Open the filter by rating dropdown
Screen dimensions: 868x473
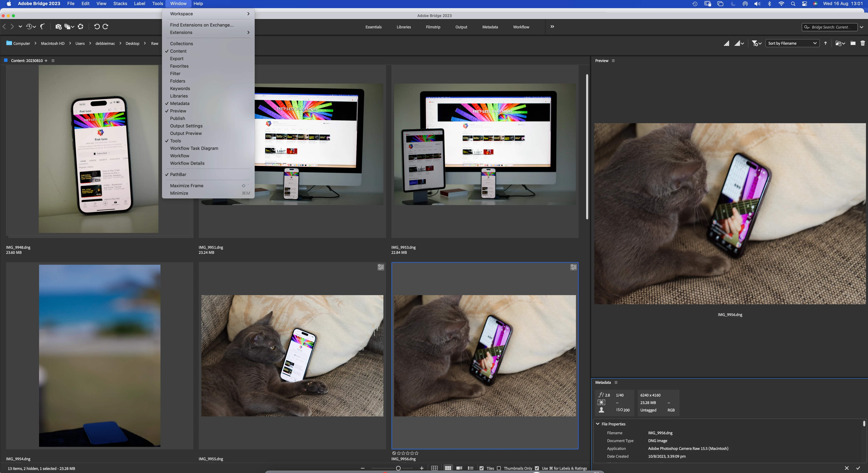point(756,43)
